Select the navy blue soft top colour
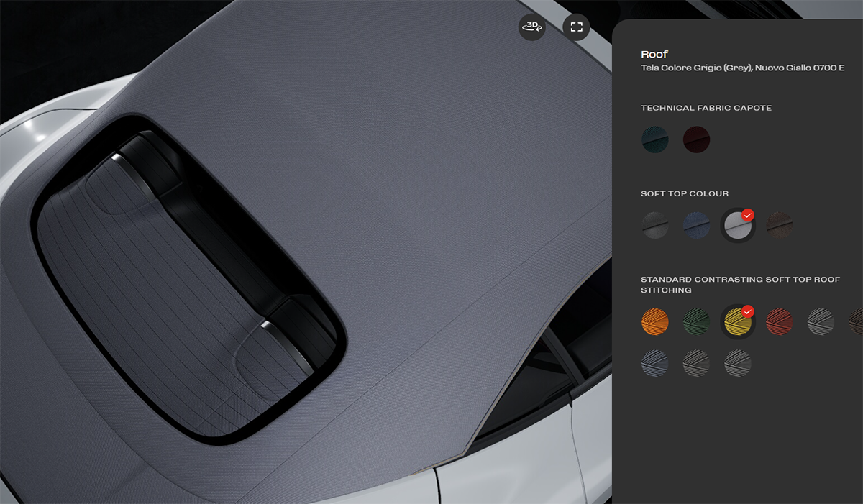This screenshot has height=504, width=863. (x=696, y=225)
